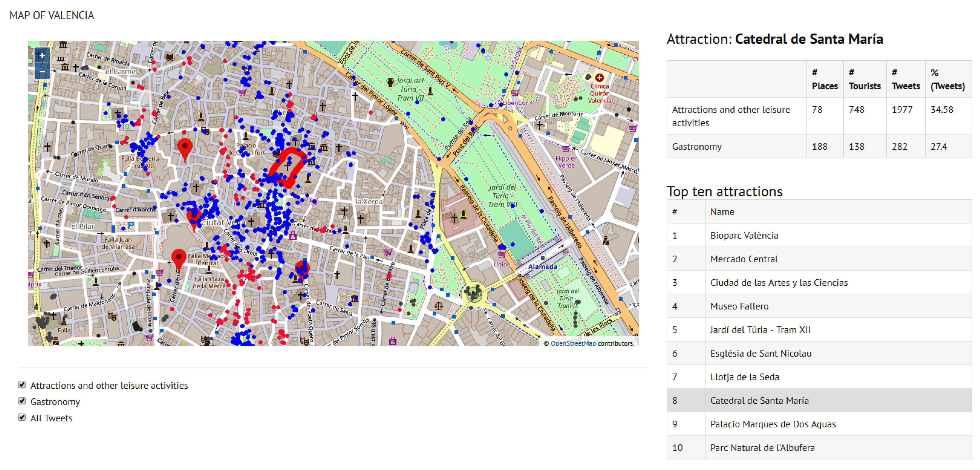Disable the All Tweets checkbox
Image resolution: width=980 pixels, height=470 pixels.
point(22,417)
